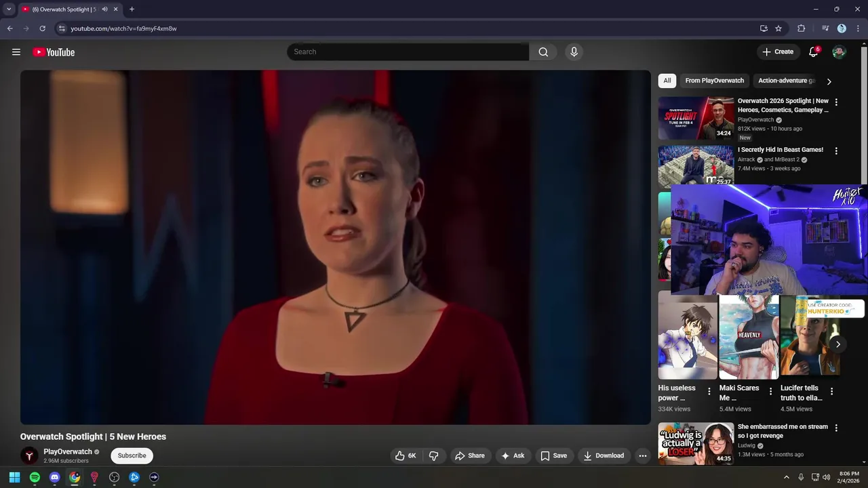The width and height of the screenshot is (868, 488).
Task: Open options for I Secretly Hid video
Action: tap(836, 151)
